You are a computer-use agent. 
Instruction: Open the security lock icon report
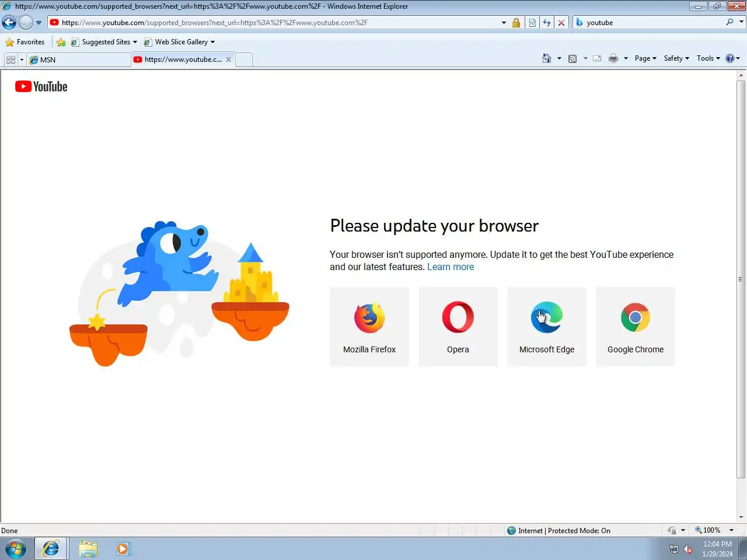(516, 23)
